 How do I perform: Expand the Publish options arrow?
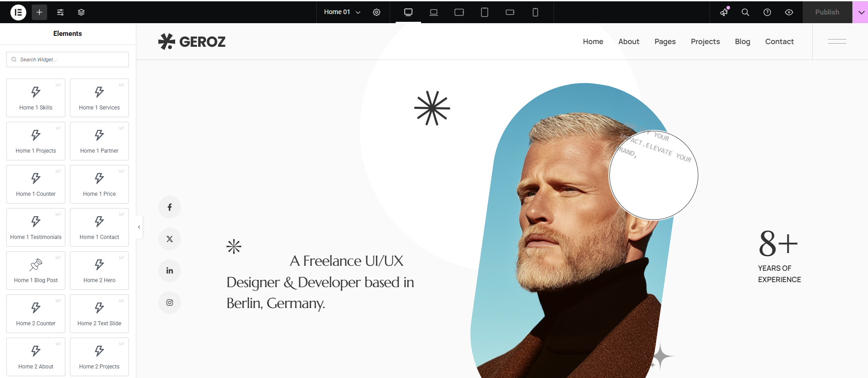(861, 12)
